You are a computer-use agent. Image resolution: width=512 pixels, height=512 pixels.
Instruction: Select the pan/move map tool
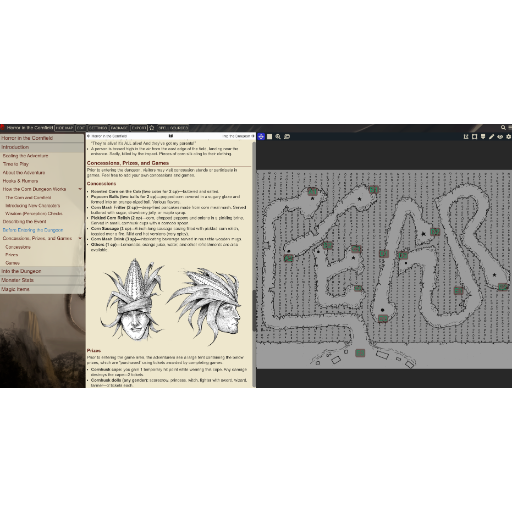click(x=261, y=137)
